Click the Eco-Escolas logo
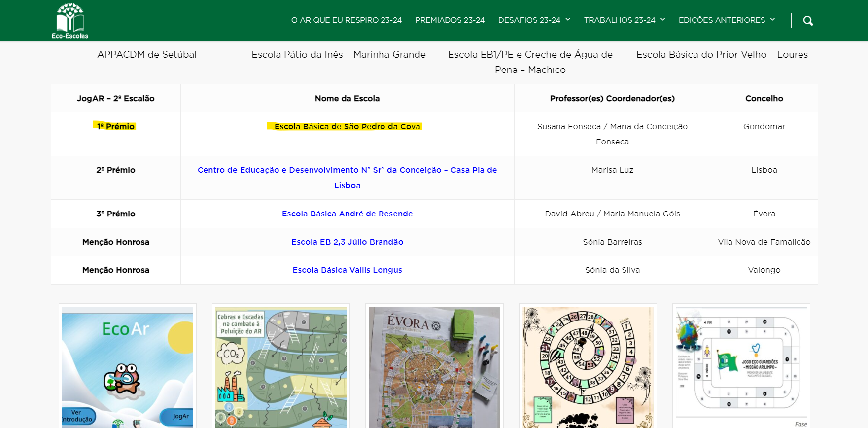 pyautogui.click(x=70, y=21)
